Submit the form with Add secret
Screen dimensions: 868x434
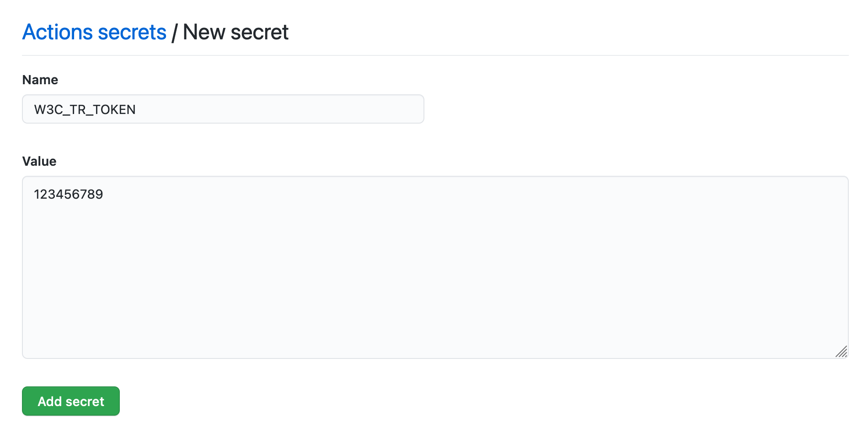click(71, 401)
